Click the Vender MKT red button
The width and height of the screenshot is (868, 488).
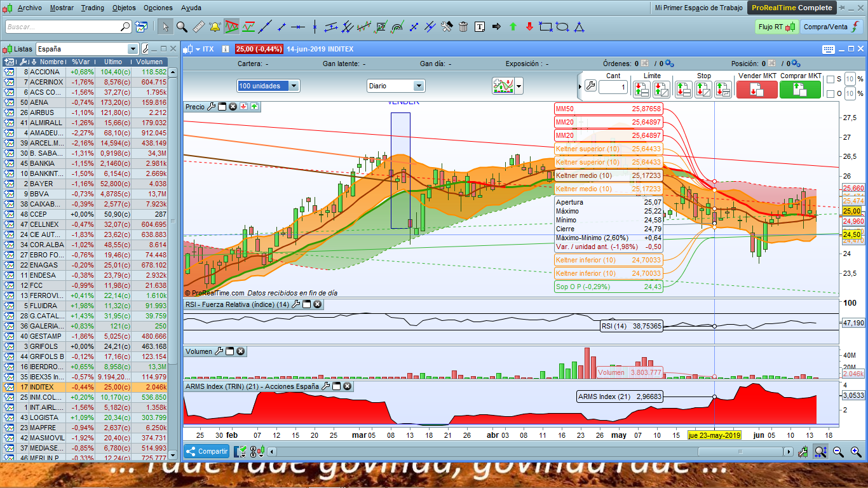coord(756,90)
